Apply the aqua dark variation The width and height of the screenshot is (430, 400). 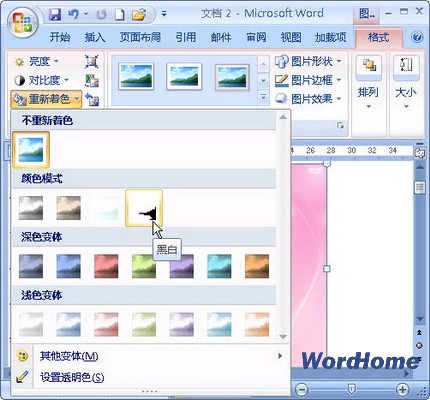pyautogui.click(x=219, y=266)
